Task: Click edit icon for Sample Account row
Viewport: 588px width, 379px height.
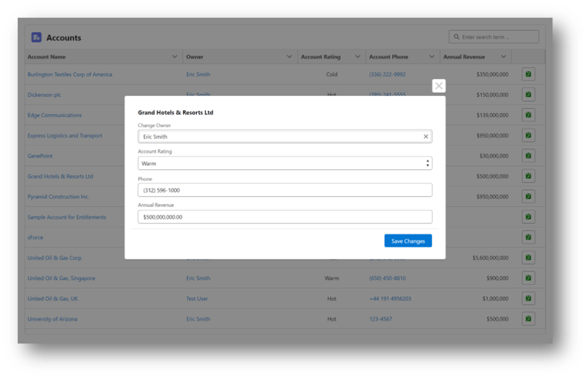Action: [x=528, y=217]
